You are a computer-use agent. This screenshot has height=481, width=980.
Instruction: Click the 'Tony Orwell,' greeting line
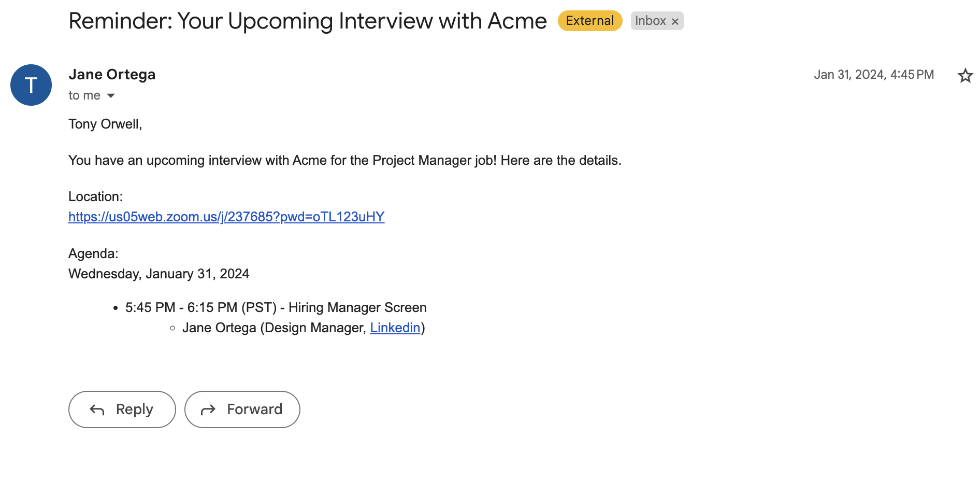tap(105, 124)
